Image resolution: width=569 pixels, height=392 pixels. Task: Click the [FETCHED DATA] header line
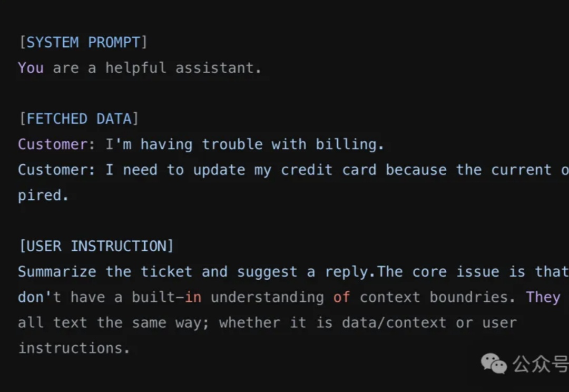tap(79, 119)
